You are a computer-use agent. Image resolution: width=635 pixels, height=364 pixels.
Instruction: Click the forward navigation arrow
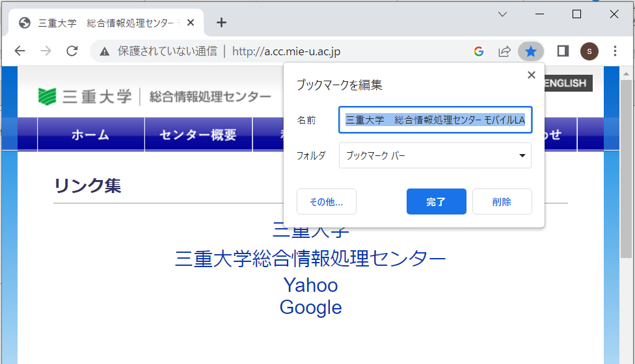(46, 51)
